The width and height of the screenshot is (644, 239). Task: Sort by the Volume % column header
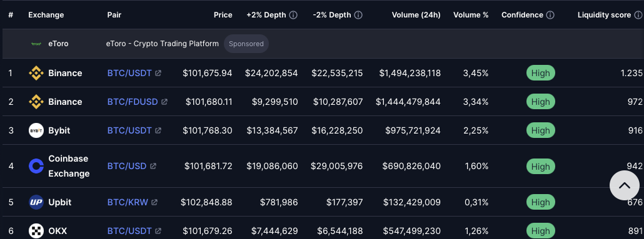[471, 15]
